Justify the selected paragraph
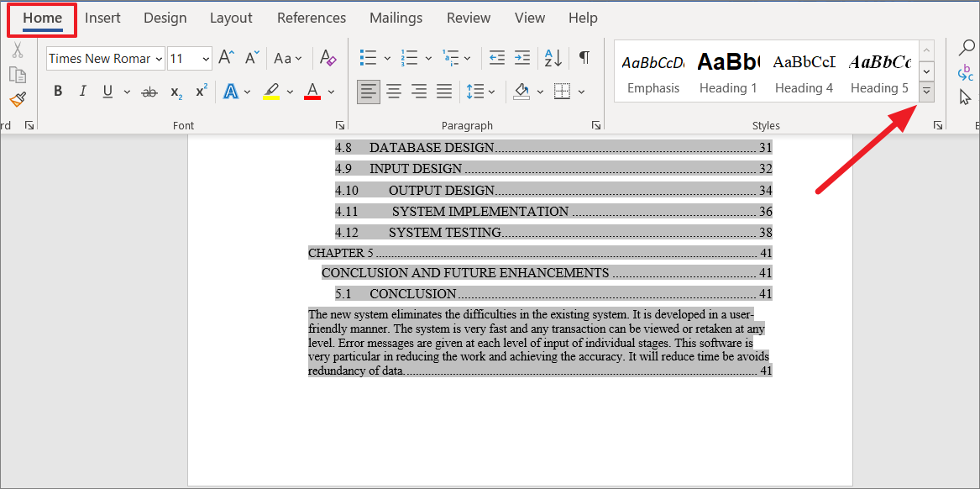Screen dimensions: 980x489 pos(443,92)
